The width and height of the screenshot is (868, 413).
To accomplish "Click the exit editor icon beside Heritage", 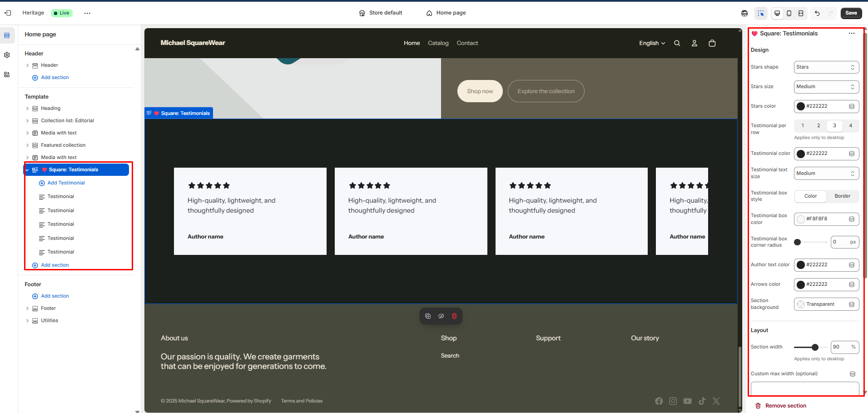I will point(8,13).
